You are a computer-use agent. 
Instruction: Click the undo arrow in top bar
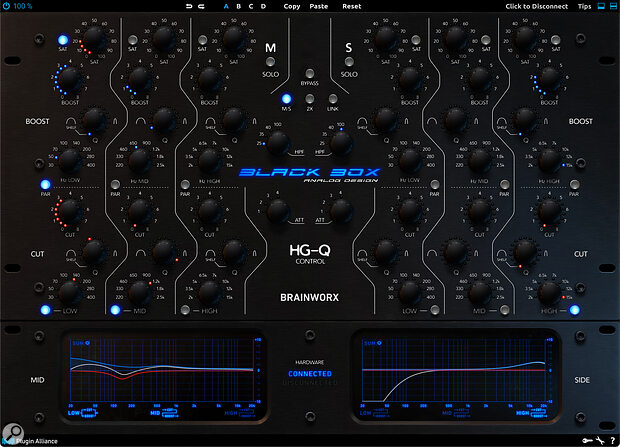[189, 6]
